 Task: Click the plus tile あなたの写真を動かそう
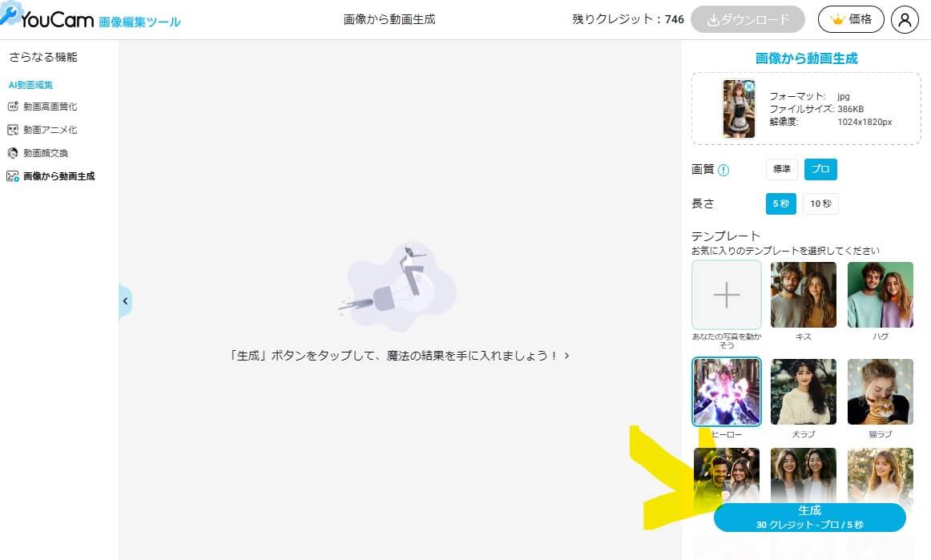tap(726, 295)
